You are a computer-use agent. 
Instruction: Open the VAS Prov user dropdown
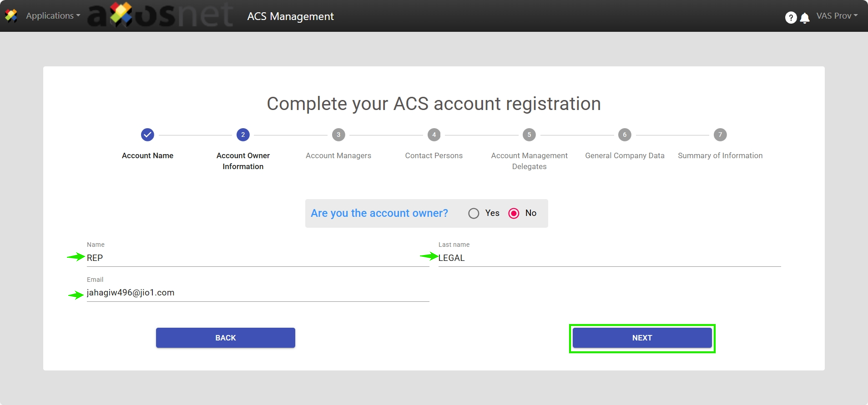pos(837,16)
